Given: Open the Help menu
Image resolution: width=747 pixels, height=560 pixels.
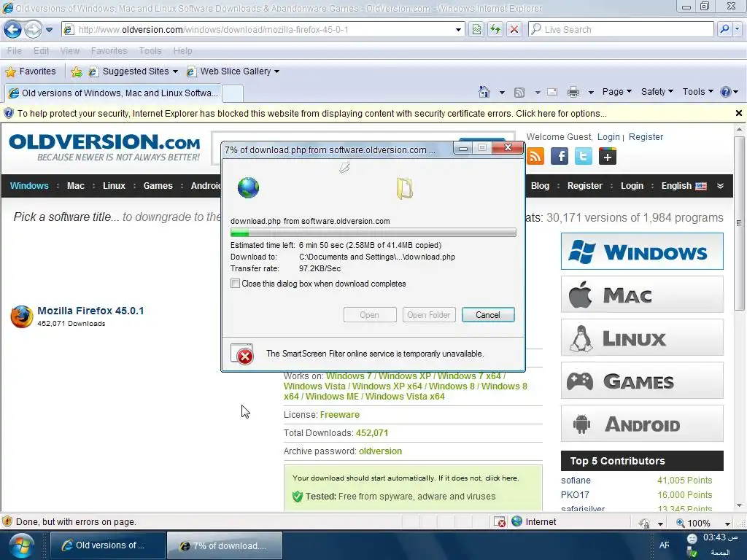Looking at the screenshot, I should point(182,50).
